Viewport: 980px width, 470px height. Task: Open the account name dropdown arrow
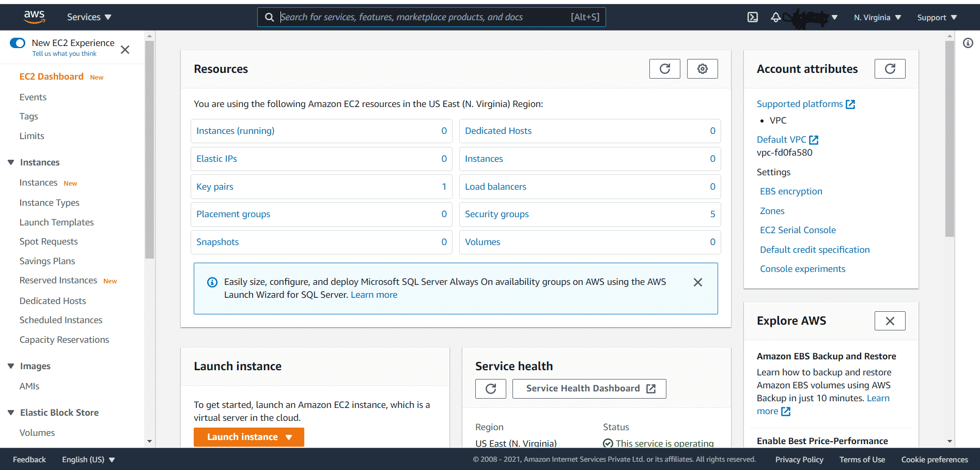tap(834, 18)
